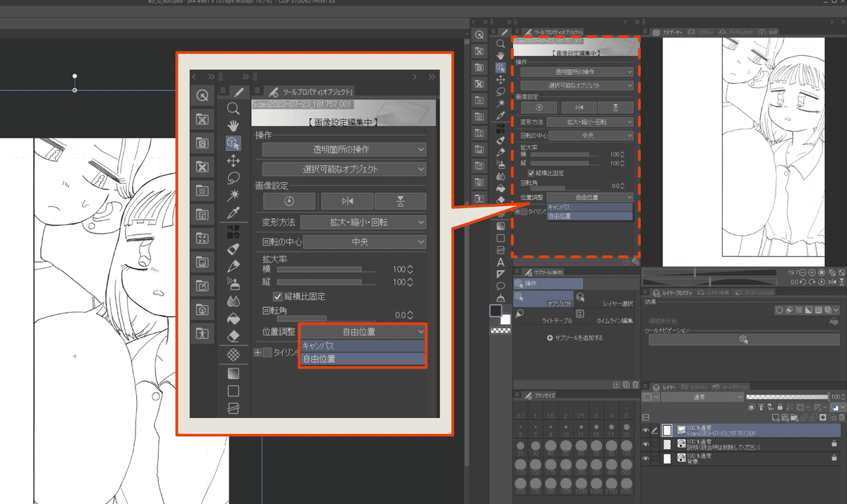Toggle タイリング checkbox in the enlarged inset

(x=267, y=352)
